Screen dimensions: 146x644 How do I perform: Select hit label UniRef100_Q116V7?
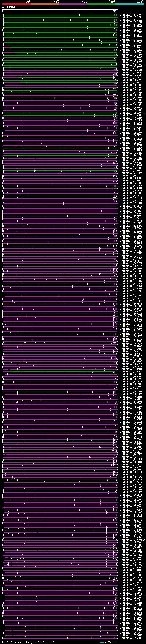[131, 133]
